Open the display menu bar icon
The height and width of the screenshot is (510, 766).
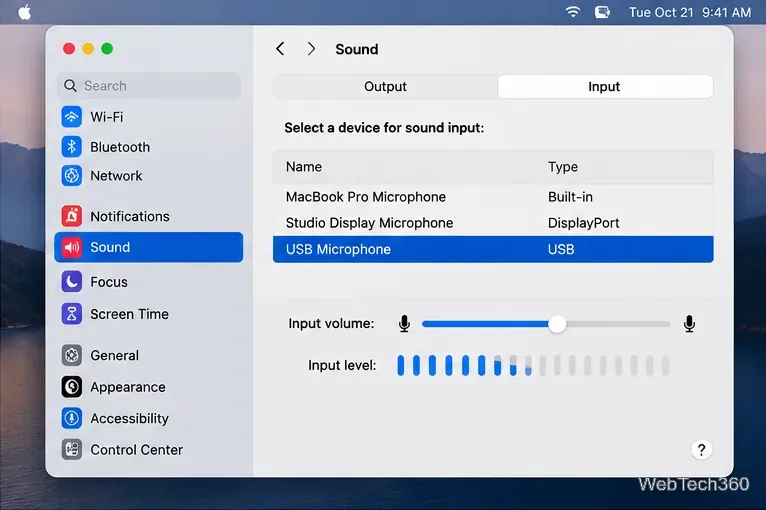pos(602,12)
